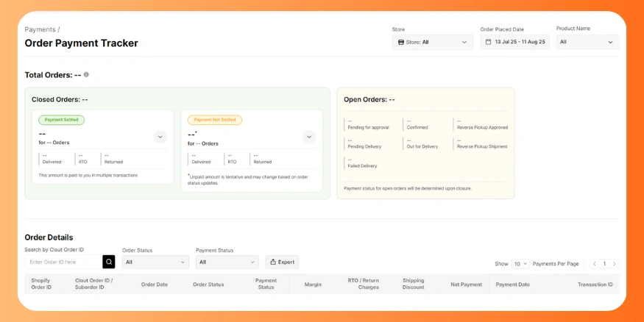
Task: Click the Payments breadcrumb link
Action: coord(40,29)
